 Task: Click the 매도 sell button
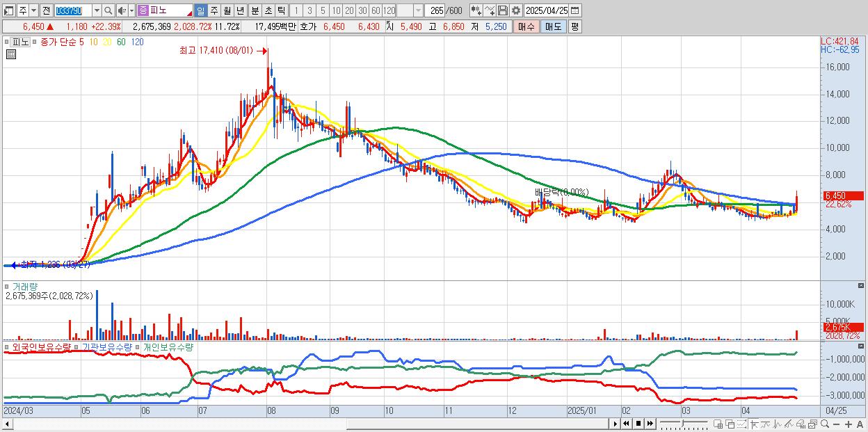pos(553,26)
